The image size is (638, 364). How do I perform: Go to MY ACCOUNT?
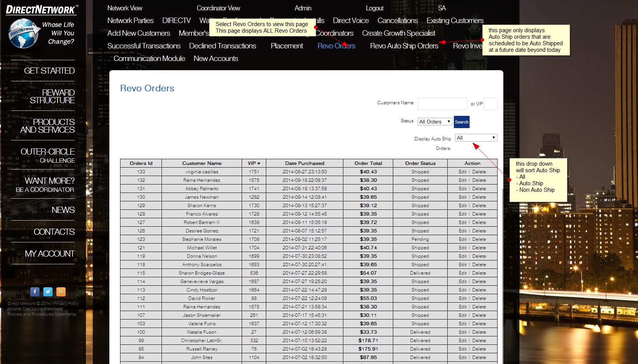click(50, 254)
